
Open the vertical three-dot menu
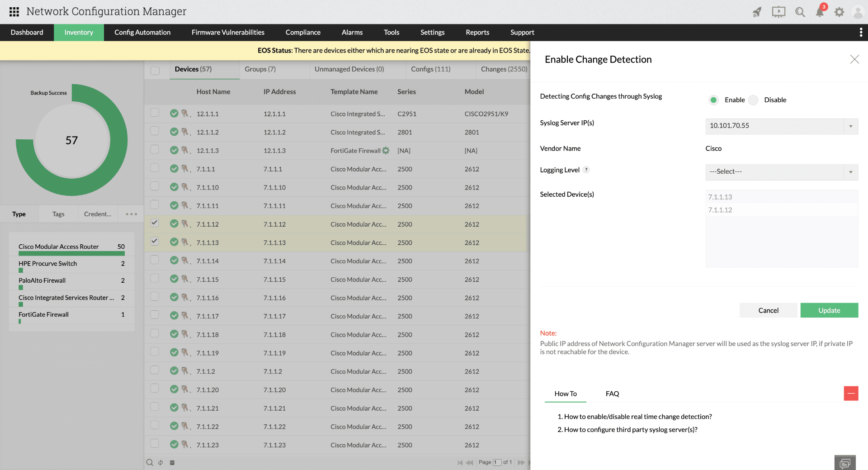pos(861,32)
